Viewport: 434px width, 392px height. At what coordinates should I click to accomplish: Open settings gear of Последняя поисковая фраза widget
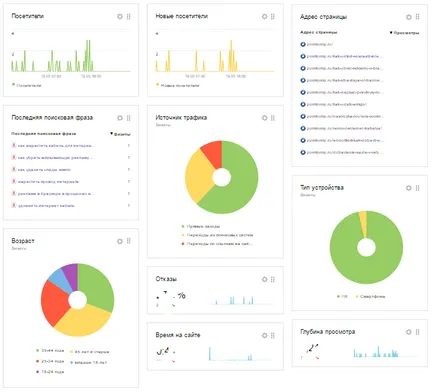pyautogui.click(x=120, y=118)
